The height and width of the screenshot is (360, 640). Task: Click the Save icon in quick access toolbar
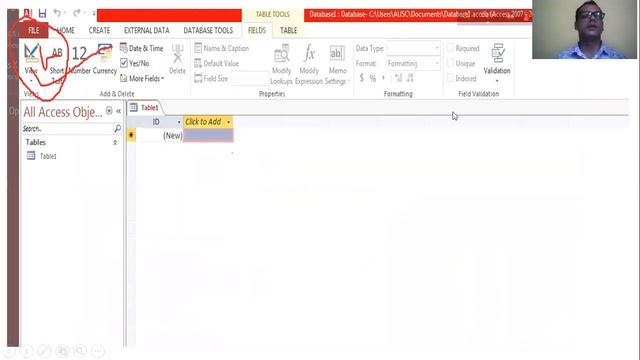tap(42, 13)
